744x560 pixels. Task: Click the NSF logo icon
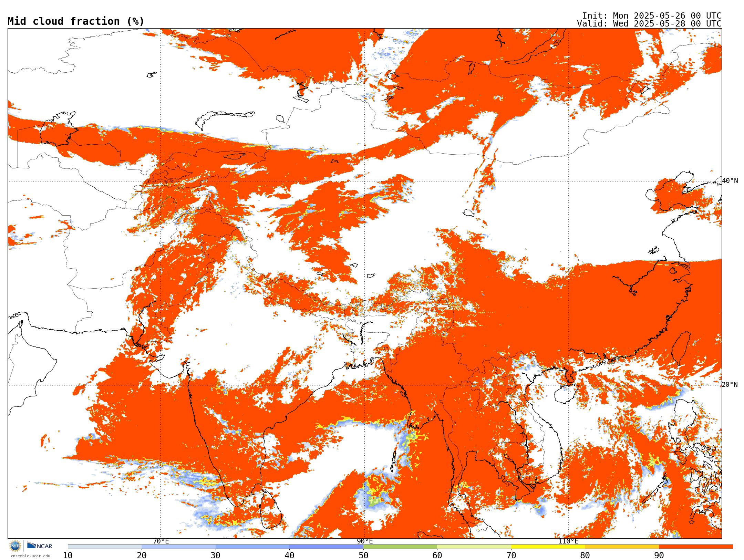15,546
